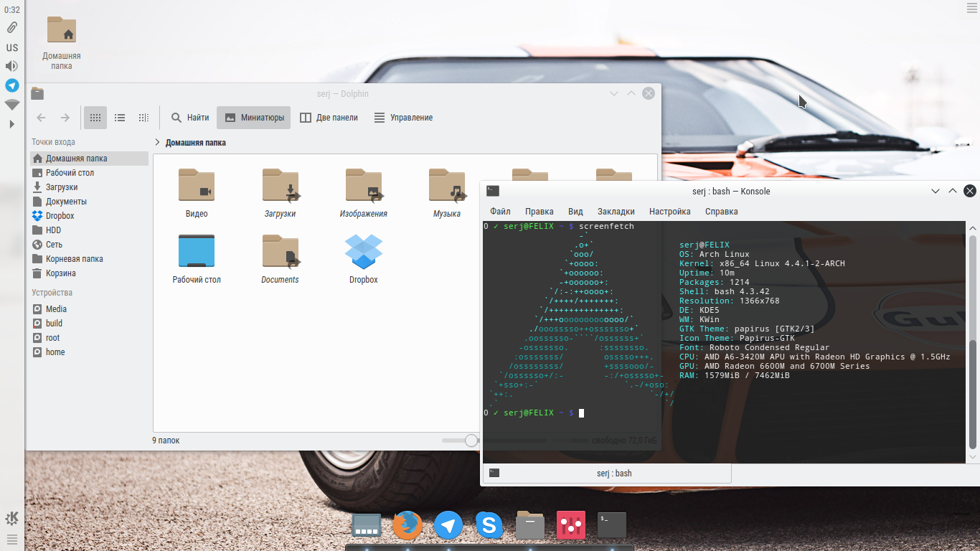980x551 pixels.
Task: Open Настройка menu in Konsole
Action: [669, 212]
